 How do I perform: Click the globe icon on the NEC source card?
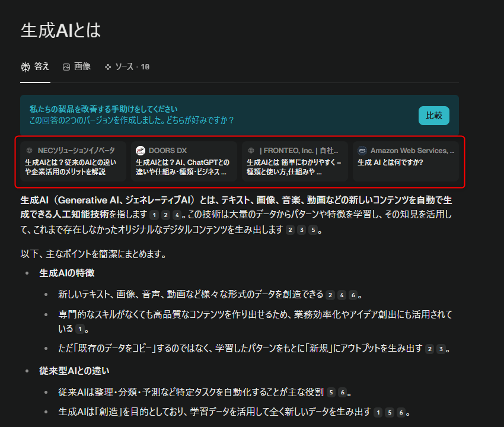(29, 151)
